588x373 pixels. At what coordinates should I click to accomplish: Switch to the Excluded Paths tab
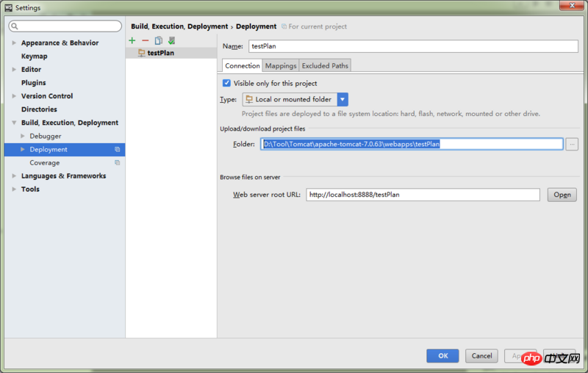click(325, 65)
